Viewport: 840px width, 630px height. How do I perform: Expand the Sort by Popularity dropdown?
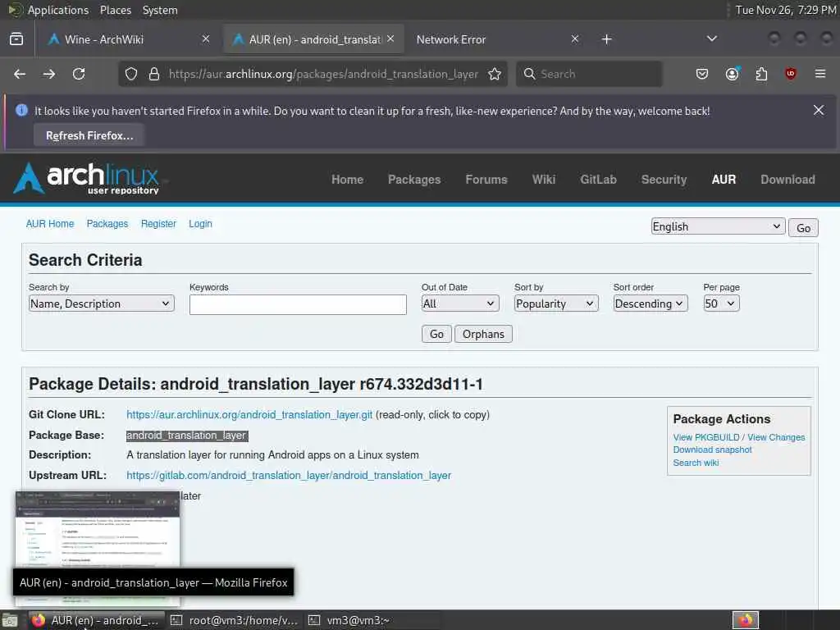[556, 304]
